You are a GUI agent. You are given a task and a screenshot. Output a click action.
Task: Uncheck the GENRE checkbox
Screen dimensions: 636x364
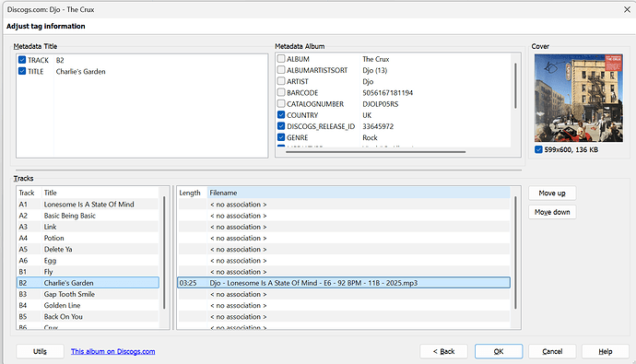(x=281, y=137)
